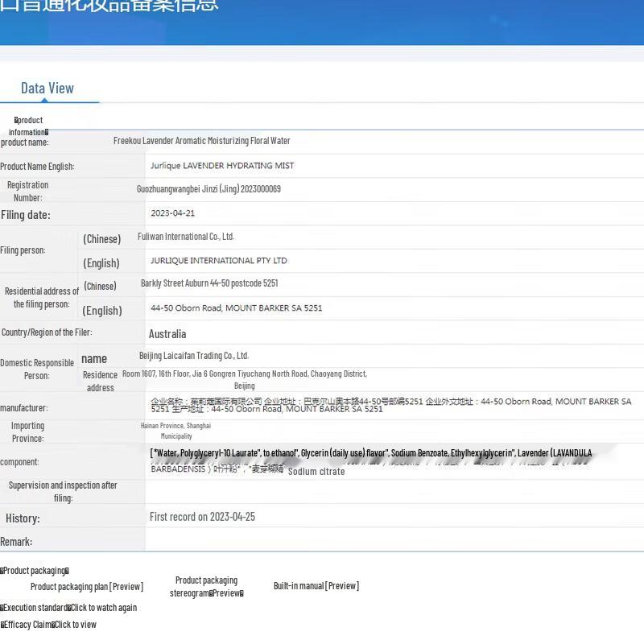
Task: Click 'Supervision and inspection after filing:' label
Action: pos(63,492)
